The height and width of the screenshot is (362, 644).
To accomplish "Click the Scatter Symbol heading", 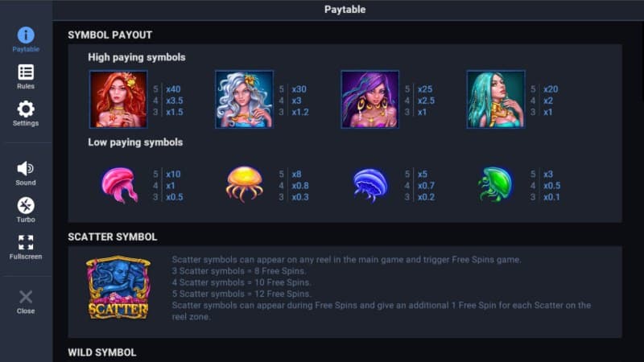I will [113, 237].
